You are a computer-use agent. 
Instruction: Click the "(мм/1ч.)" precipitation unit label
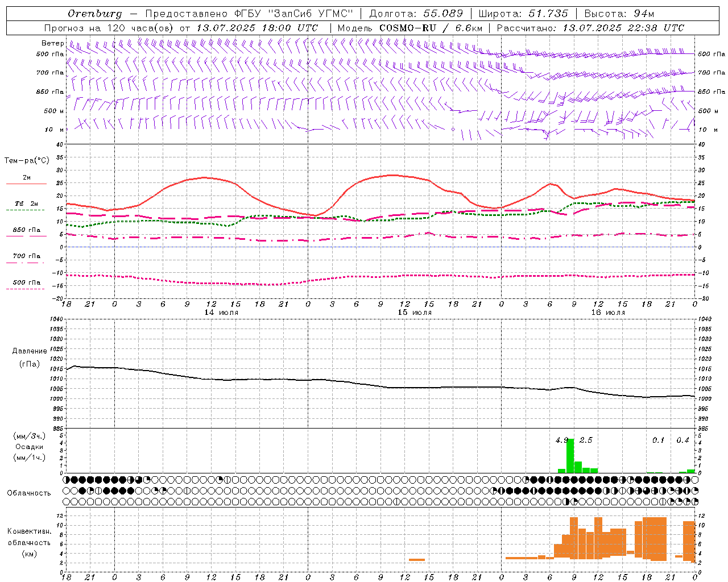(x=30, y=458)
